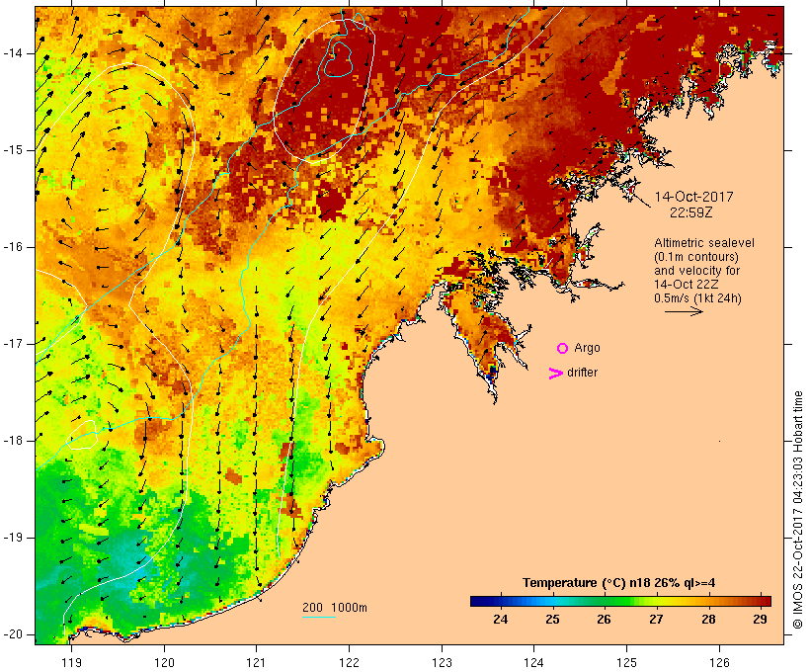Click the latitude axis label -17
The height and width of the screenshot is (672, 810).
[x=13, y=344]
